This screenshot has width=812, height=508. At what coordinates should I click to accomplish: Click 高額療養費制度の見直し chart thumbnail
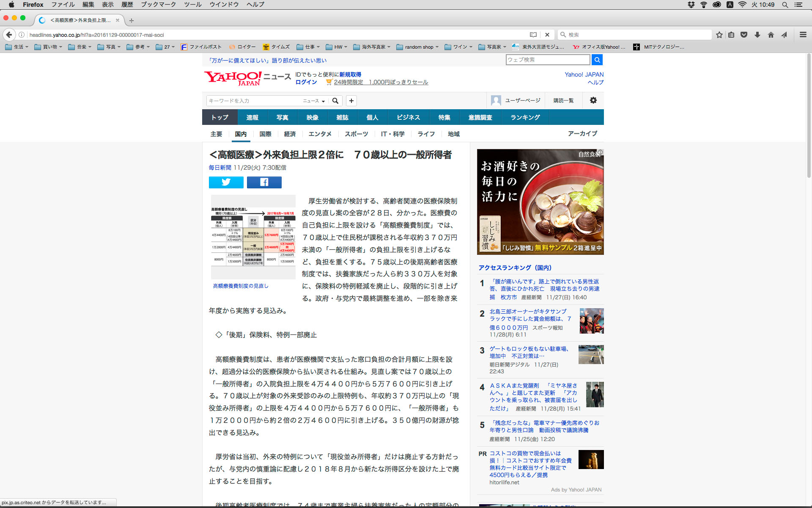[x=253, y=237]
